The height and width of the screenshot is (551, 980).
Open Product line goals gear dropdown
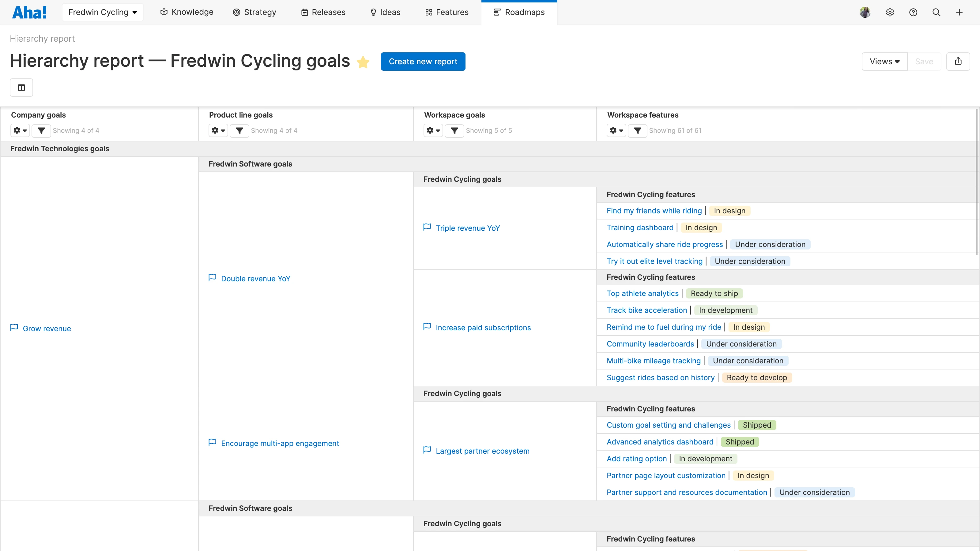tap(218, 130)
